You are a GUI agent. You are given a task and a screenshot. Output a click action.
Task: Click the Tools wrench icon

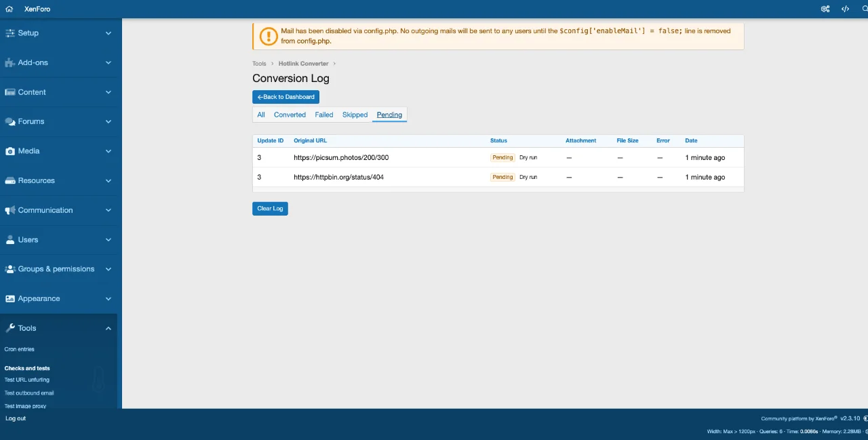(10, 328)
